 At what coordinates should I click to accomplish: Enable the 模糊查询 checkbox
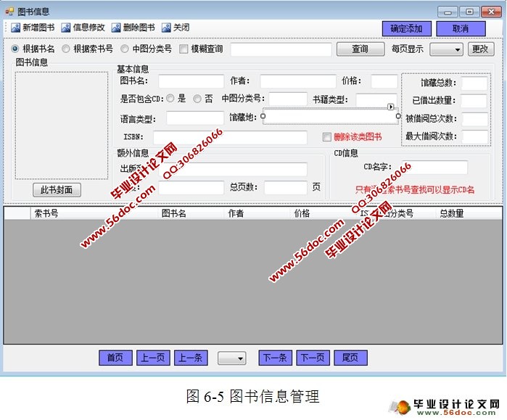coord(184,49)
